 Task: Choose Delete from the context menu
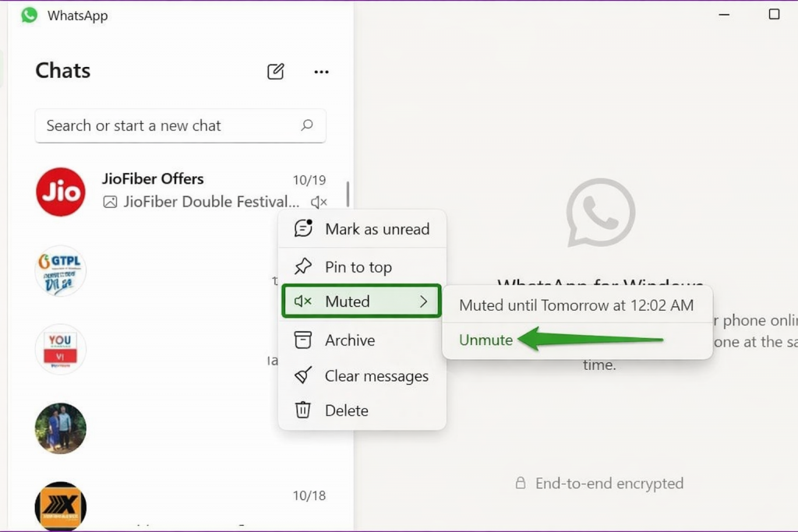[362, 410]
